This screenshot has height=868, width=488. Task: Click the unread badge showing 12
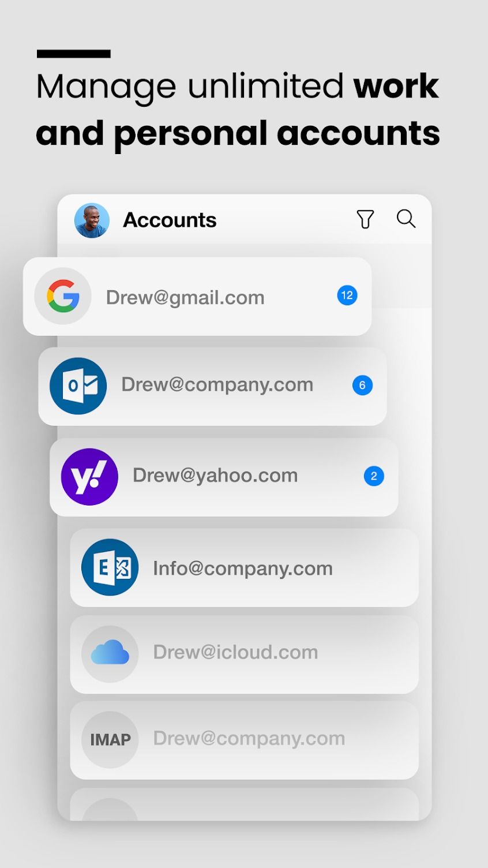[347, 295]
